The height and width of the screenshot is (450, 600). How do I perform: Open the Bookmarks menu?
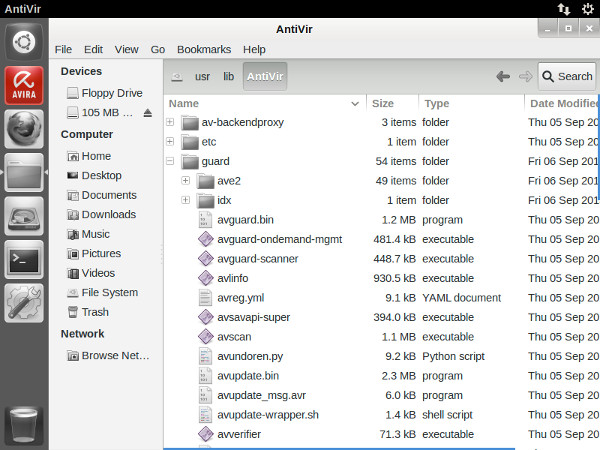[x=204, y=49]
